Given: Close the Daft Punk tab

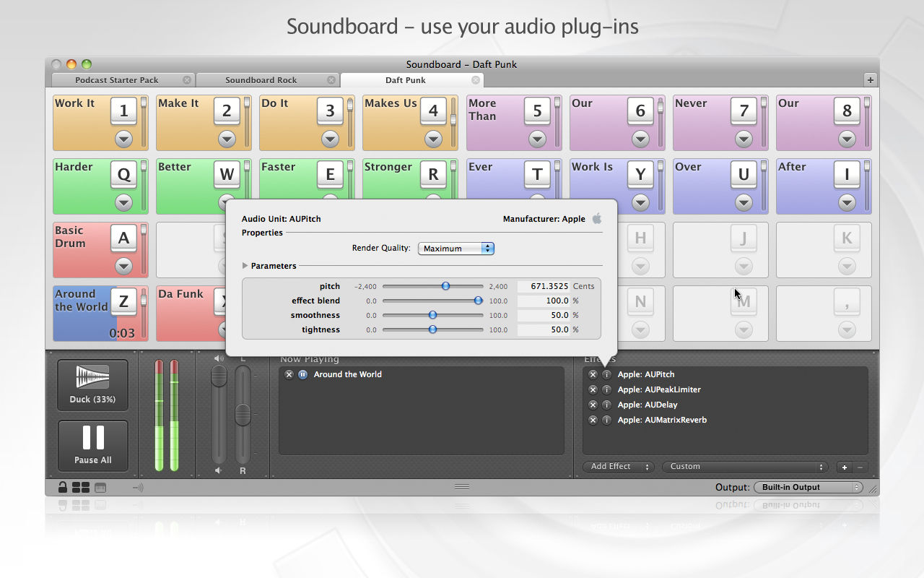Looking at the screenshot, I should (476, 80).
